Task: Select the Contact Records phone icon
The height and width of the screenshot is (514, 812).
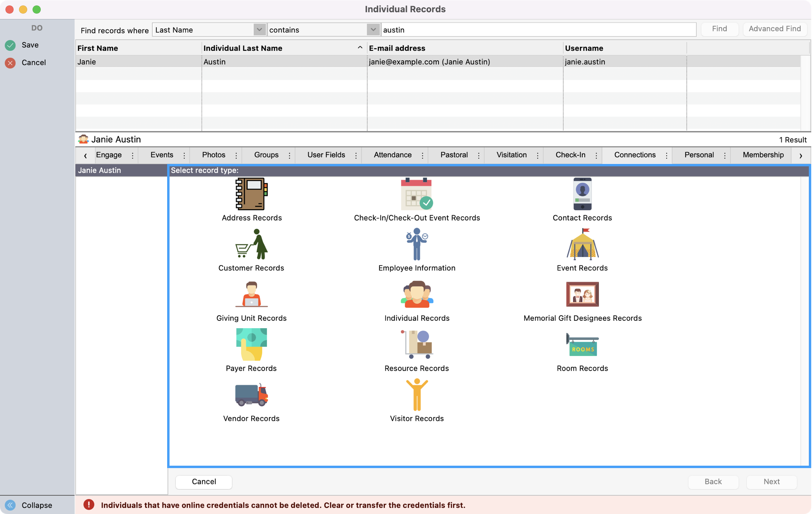Action: (582, 194)
